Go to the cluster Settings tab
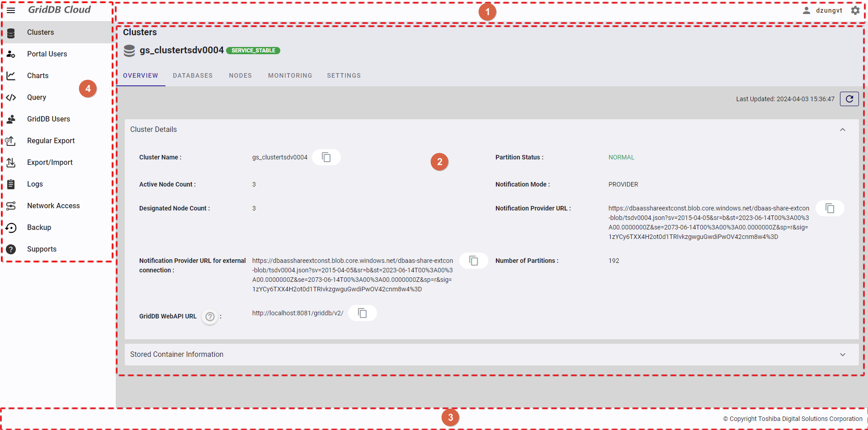 click(344, 75)
